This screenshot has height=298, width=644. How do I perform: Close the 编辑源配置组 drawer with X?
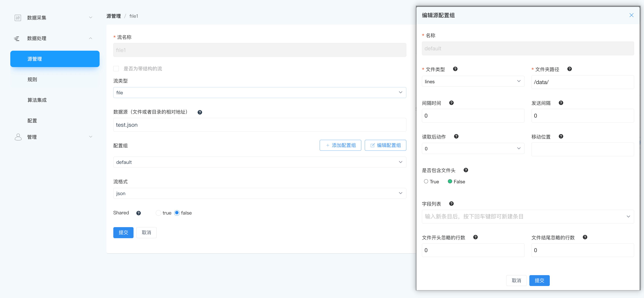(631, 15)
